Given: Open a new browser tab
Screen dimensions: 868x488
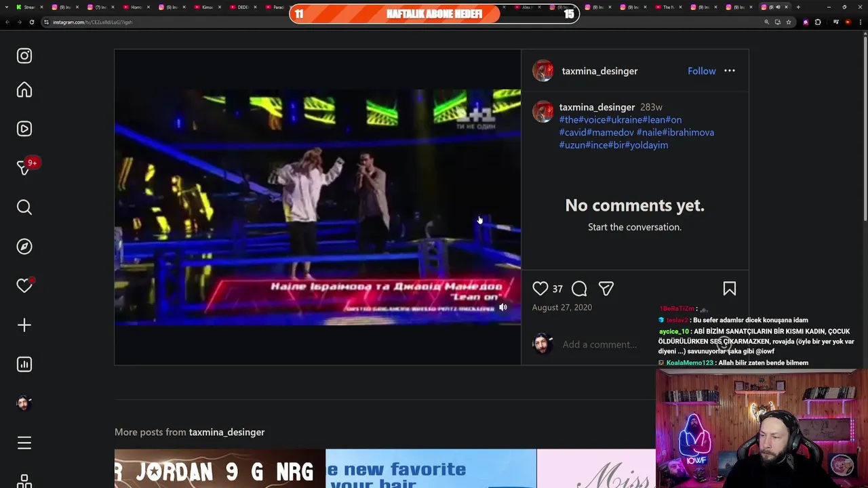Looking at the screenshot, I should (x=798, y=7).
